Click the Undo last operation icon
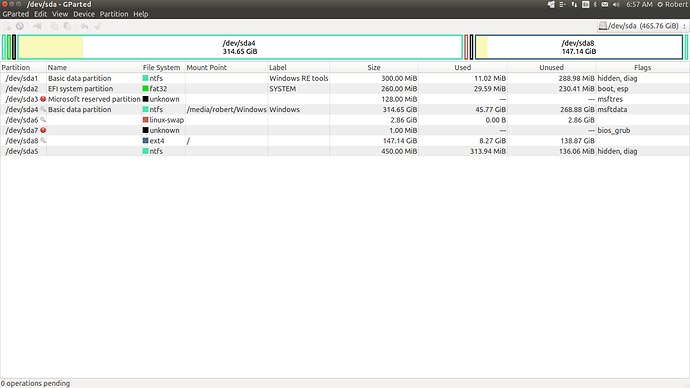 [84, 26]
